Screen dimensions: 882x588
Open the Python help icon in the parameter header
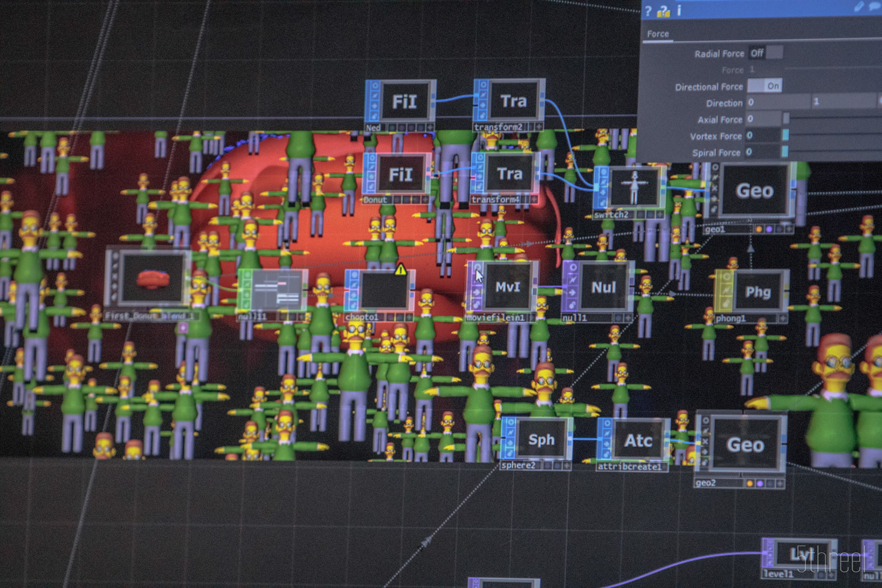click(x=663, y=11)
